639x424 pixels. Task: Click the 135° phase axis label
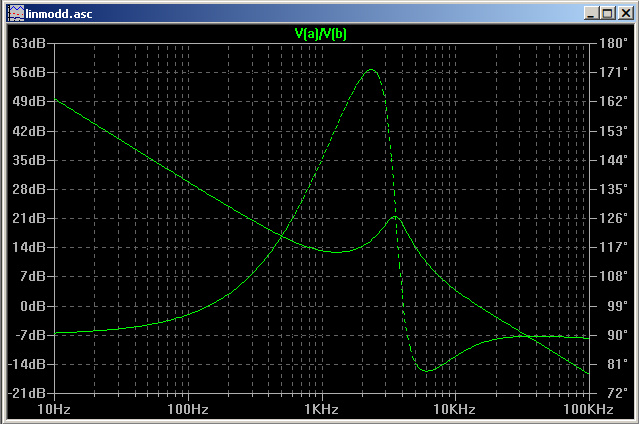[x=613, y=189]
